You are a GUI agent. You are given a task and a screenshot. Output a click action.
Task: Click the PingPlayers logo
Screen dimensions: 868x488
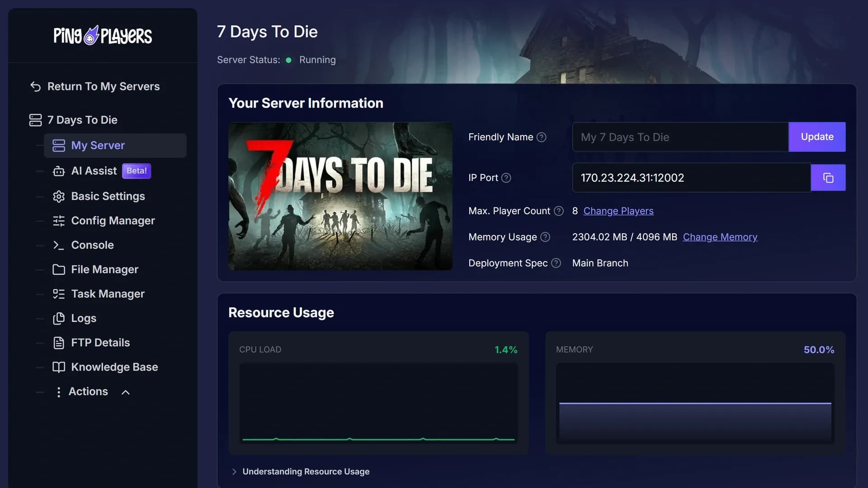point(103,35)
